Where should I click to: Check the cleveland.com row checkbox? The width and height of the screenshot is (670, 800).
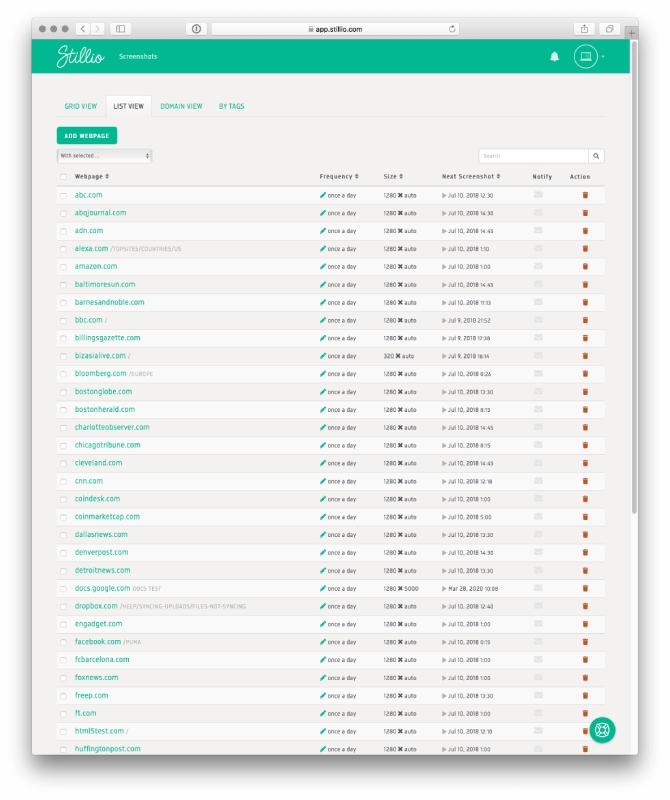coord(63,463)
